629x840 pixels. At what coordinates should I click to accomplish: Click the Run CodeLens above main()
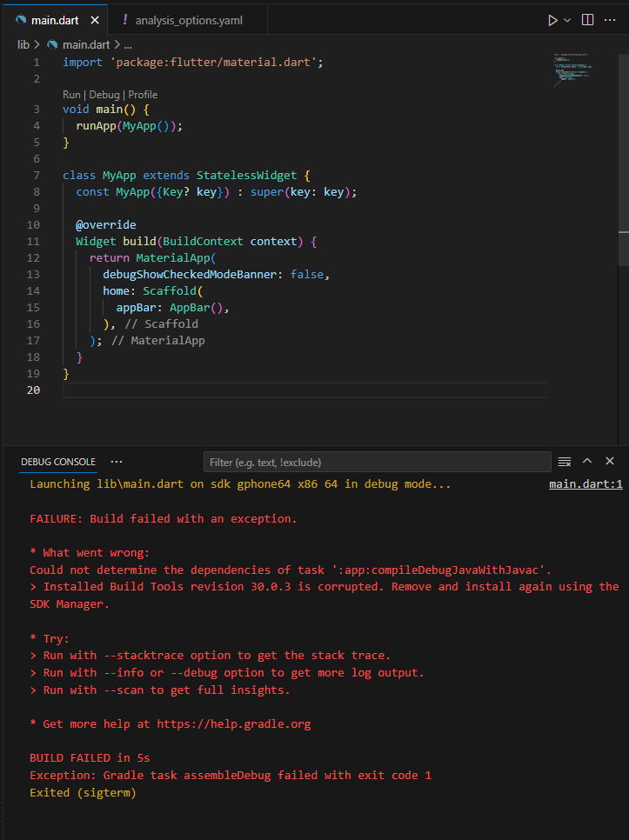click(71, 95)
